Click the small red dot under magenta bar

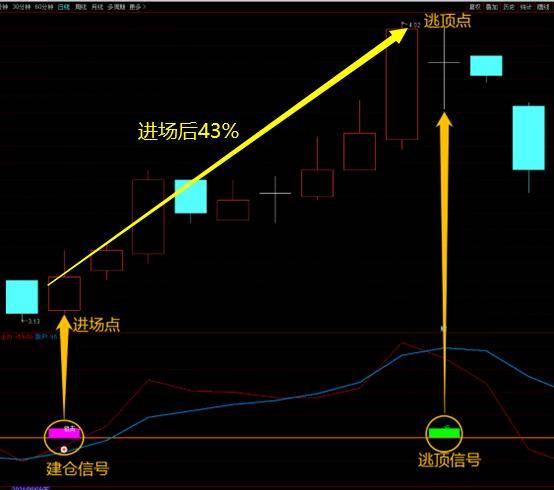64,449
